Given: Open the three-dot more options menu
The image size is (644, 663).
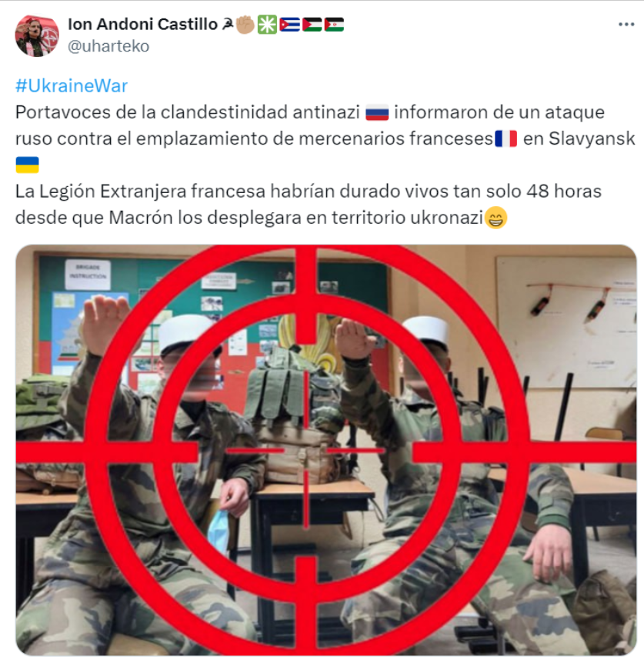Looking at the screenshot, I should 626,25.
